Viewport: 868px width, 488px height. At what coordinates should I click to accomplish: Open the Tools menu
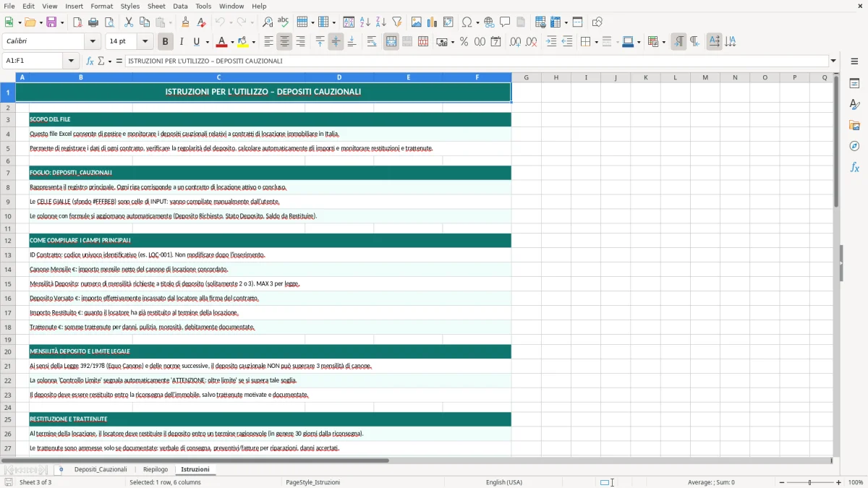pyautogui.click(x=203, y=6)
